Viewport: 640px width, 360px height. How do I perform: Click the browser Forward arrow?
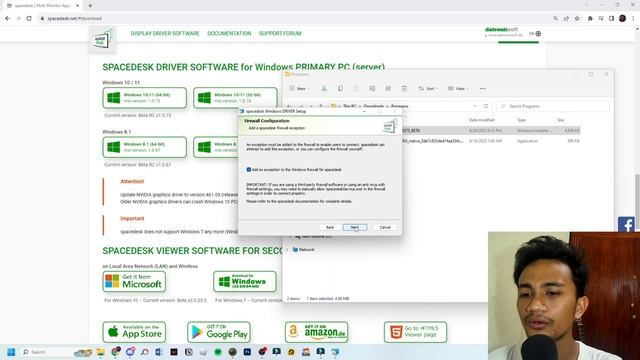click(18, 18)
